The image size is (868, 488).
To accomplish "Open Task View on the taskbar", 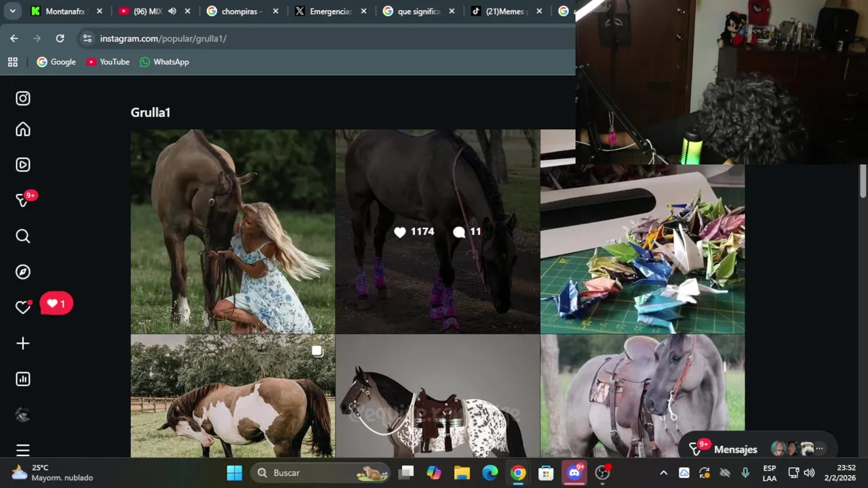I will pyautogui.click(x=406, y=472).
